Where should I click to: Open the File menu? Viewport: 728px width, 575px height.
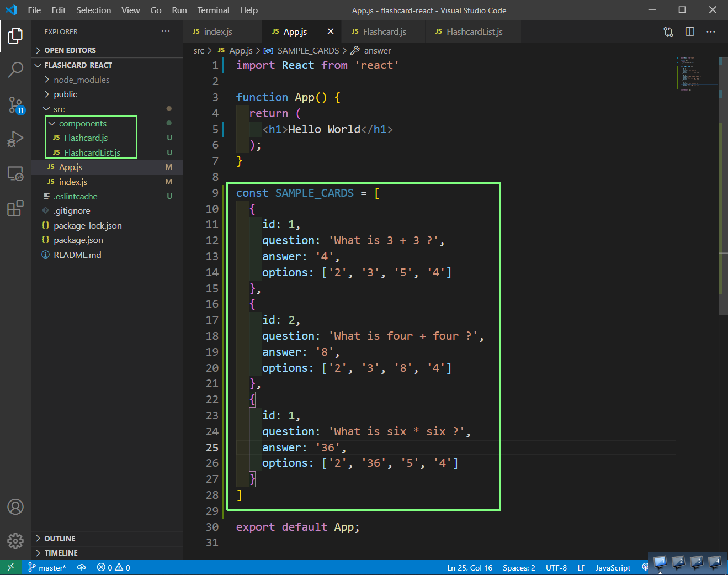click(34, 10)
